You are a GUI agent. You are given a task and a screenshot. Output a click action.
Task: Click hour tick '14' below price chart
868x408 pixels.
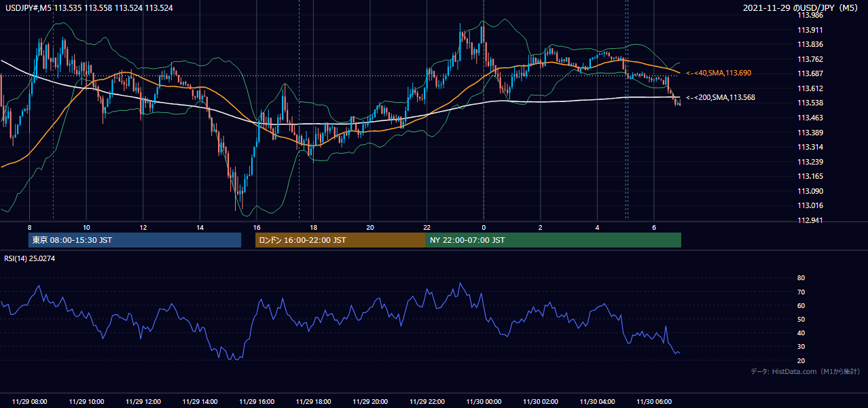[x=200, y=227]
